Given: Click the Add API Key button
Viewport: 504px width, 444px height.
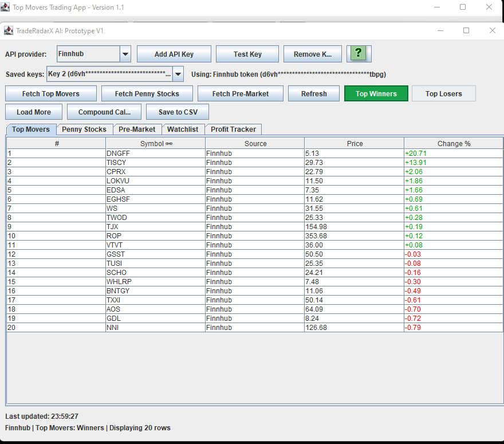Looking at the screenshot, I should pyautogui.click(x=174, y=53).
